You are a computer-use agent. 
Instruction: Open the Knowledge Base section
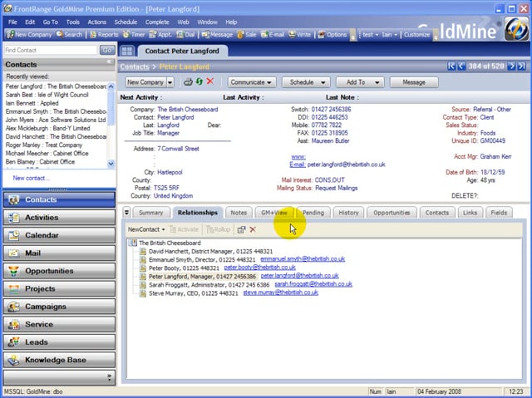[x=59, y=360]
